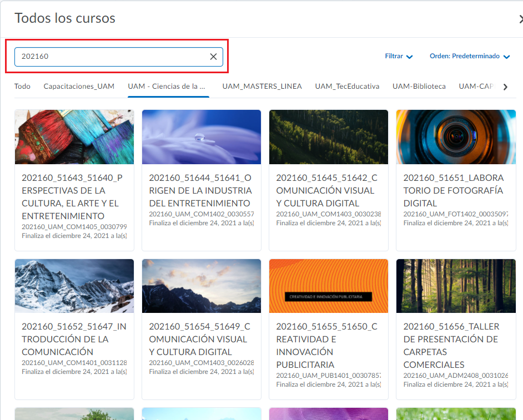523x420 pixels.
Task: Select the orange Creatividad e Innovación thumbnail
Action: pos(328,286)
